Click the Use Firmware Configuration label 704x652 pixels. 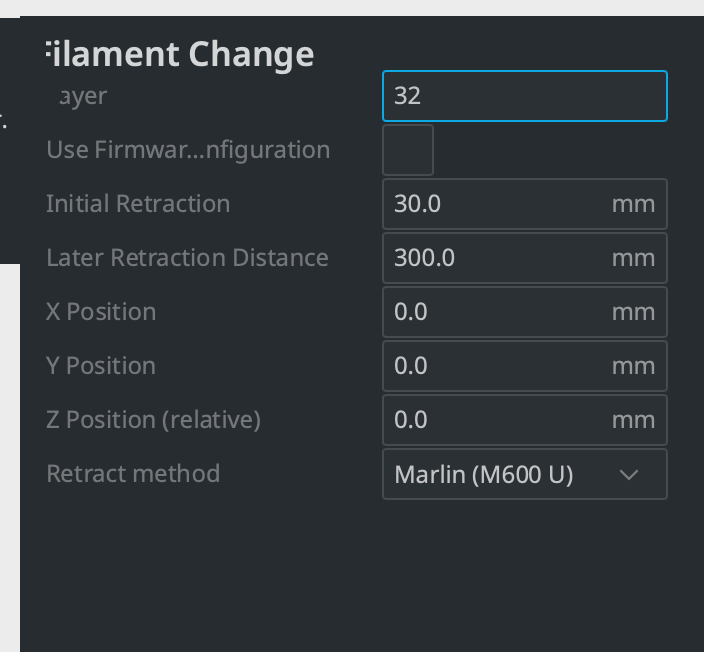188,150
